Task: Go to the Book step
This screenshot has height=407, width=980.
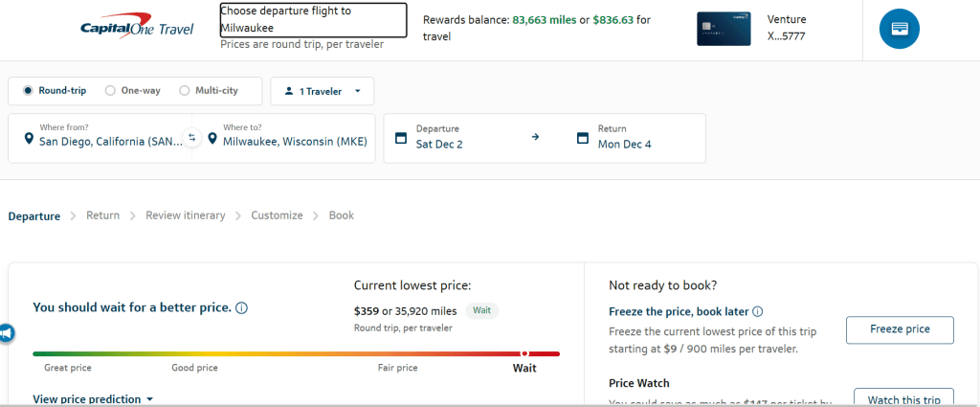Action: pos(342,215)
